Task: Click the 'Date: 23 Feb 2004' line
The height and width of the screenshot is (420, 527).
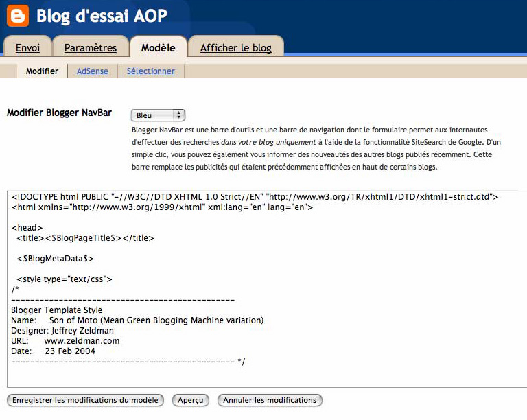Action: (53, 351)
